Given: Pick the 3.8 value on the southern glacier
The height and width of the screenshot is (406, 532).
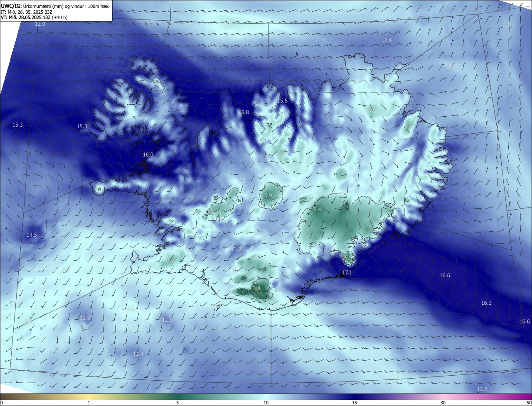Looking at the screenshot, I should 256,288.
